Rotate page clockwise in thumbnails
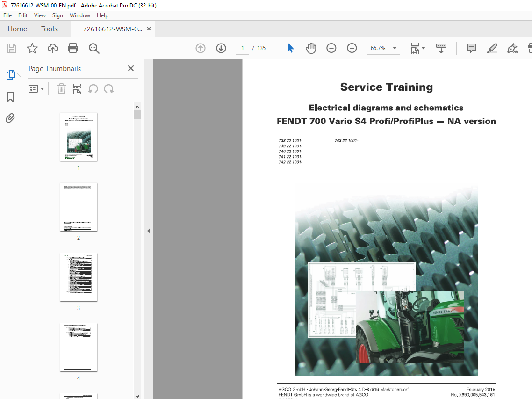This screenshot has width=532, height=399. 109,88
